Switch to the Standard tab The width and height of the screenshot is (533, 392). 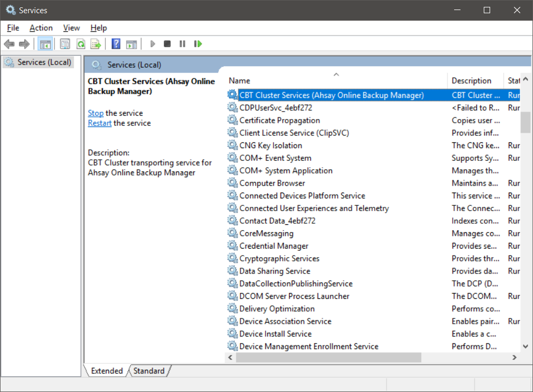tap(149, 371)
